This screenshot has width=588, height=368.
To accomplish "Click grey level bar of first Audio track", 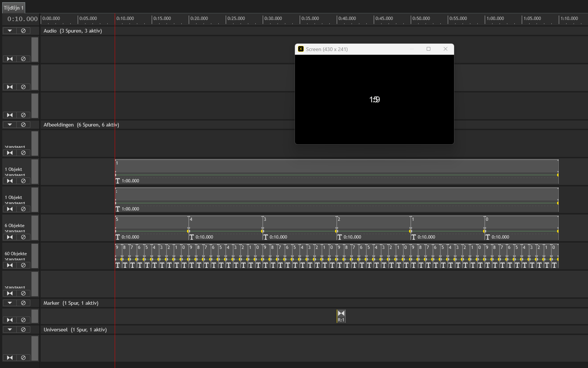I will (35, 49).
